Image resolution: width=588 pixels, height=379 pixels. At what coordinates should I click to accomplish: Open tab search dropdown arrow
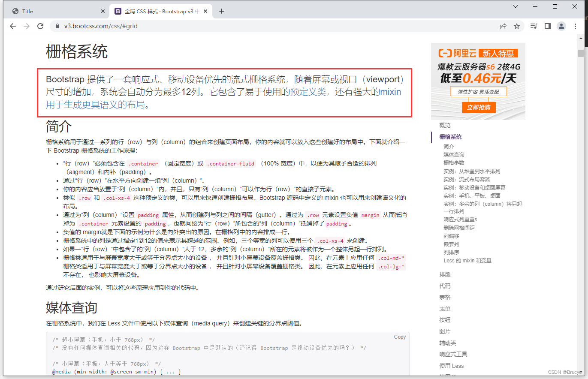[x=516, y=6]
